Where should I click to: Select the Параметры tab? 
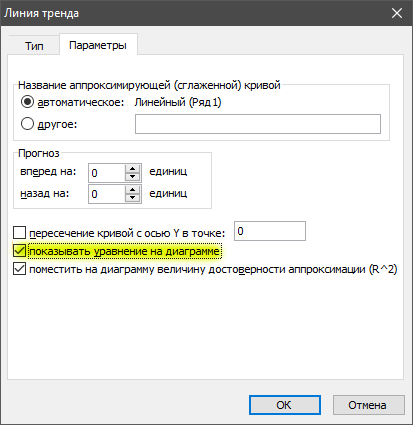[x=98, y=45]
